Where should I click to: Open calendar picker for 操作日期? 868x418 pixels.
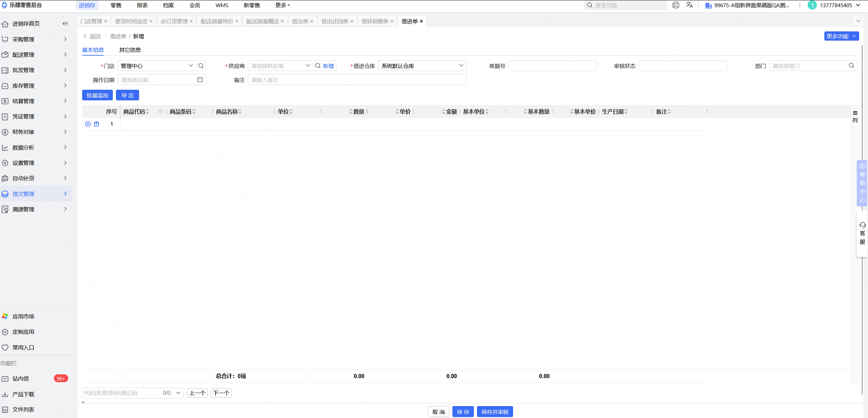click(200, 80)
